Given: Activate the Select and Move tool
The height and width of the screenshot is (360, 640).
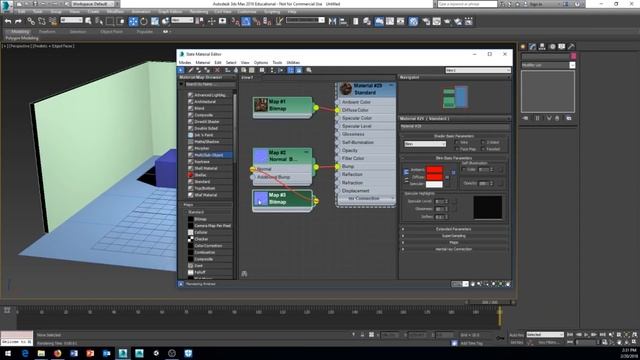Looking at the screenshot, I should pyautogui.click(x=133, y=21).
